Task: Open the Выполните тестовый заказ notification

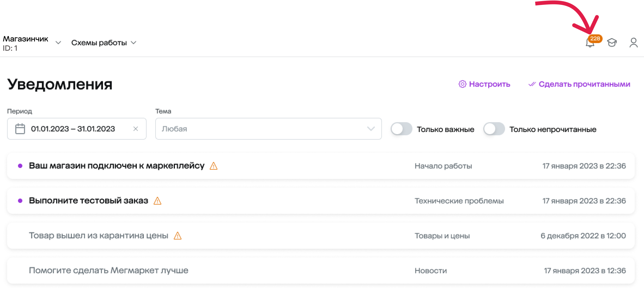Action: pyautogui.click(x=89, y=201)
